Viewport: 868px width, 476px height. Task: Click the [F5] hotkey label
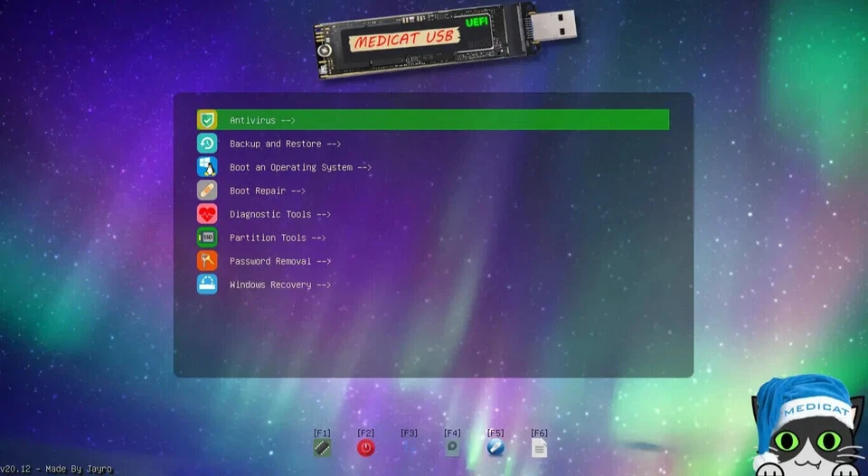pos(495,433)
